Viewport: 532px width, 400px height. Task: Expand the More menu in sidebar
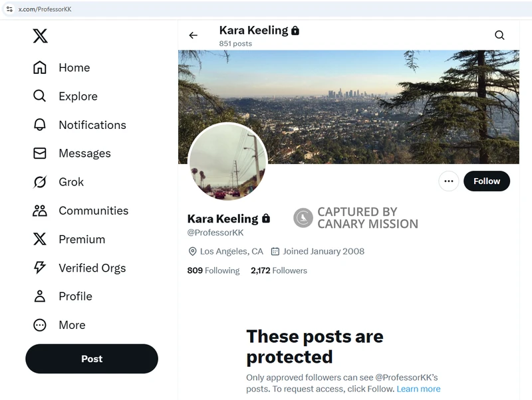pyautogui.click(x=59, y=325)
